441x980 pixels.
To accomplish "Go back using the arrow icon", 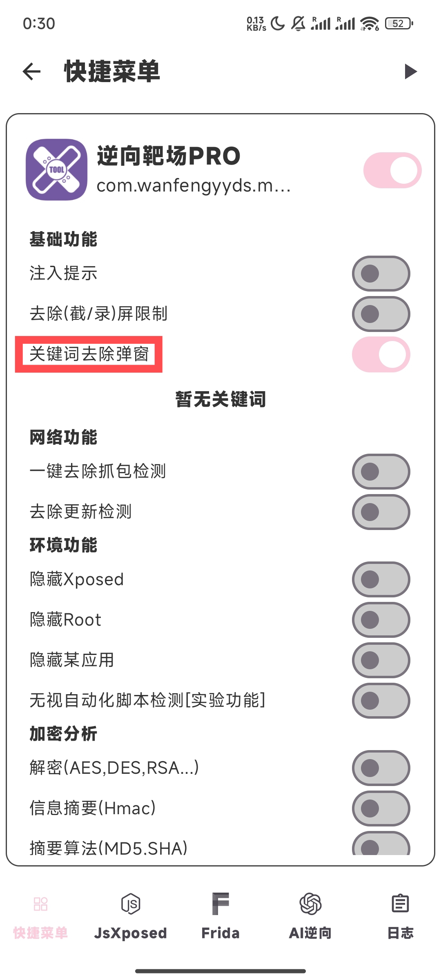I will pos(32,71).
